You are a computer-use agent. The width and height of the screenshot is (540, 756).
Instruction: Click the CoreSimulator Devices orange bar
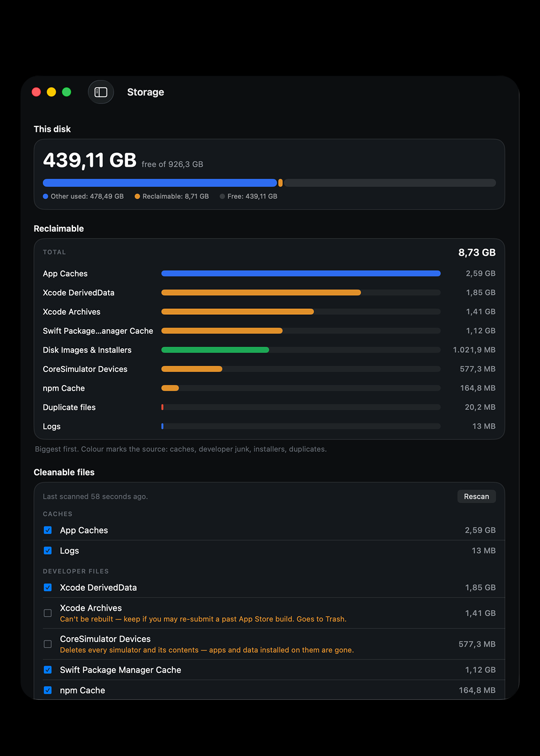192,369
